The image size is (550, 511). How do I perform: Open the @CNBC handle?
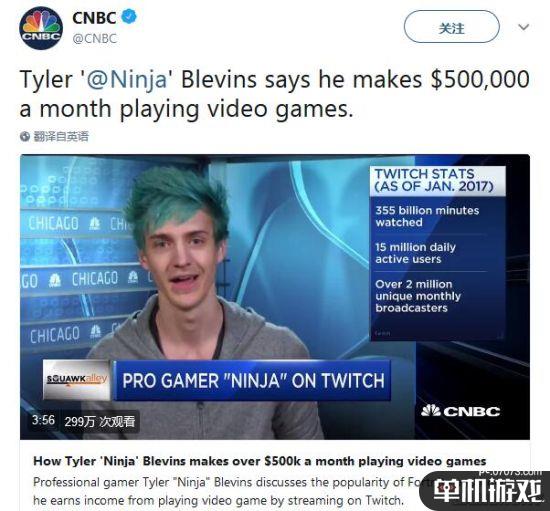94,39
